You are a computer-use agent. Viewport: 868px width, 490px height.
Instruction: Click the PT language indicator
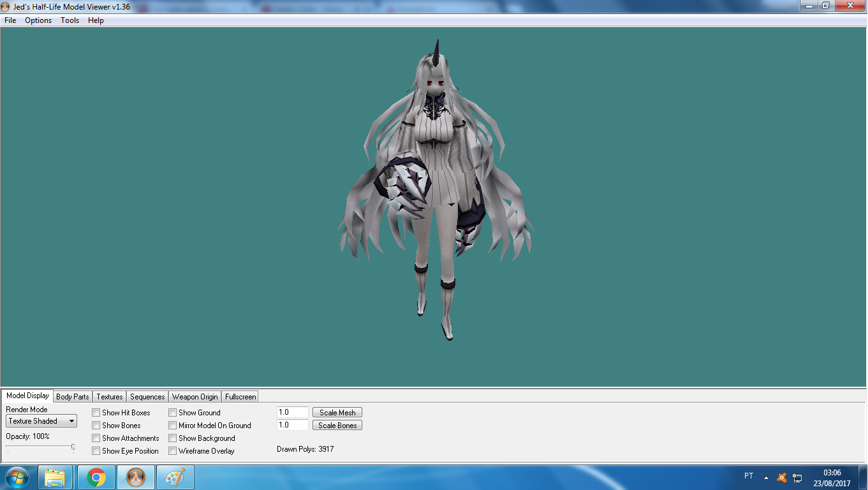[x=749, y=476]
